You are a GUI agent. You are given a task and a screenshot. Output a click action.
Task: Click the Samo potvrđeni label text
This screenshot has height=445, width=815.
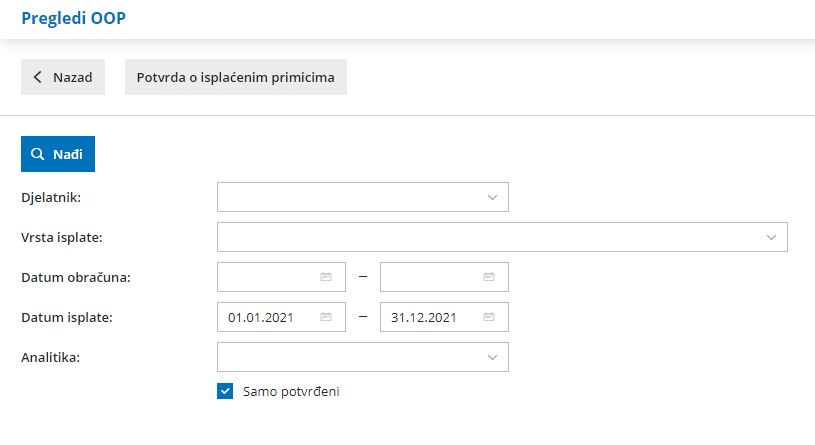click(x=291, y=391)
